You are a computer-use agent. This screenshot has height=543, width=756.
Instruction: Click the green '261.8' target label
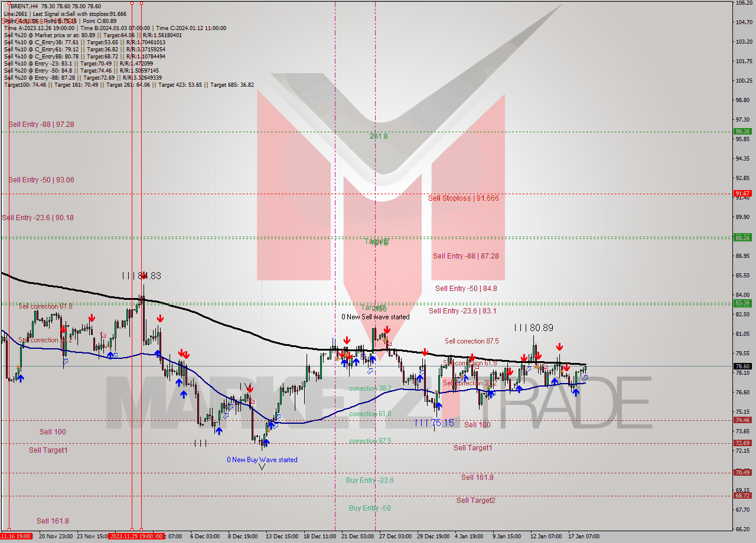pos(379,136)
